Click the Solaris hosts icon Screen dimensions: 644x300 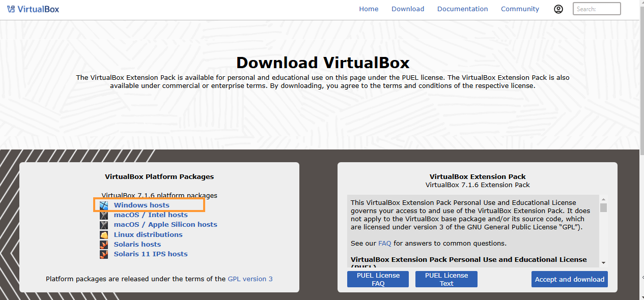click(104, 245)
